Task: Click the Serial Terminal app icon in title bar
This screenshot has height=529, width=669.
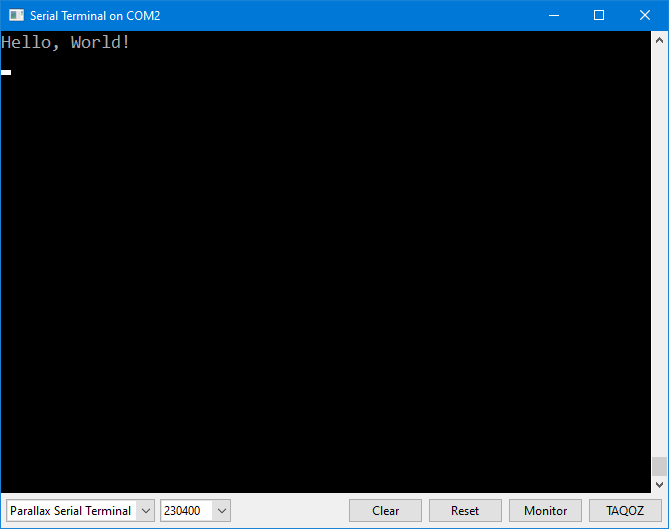Action: (16, 15)
